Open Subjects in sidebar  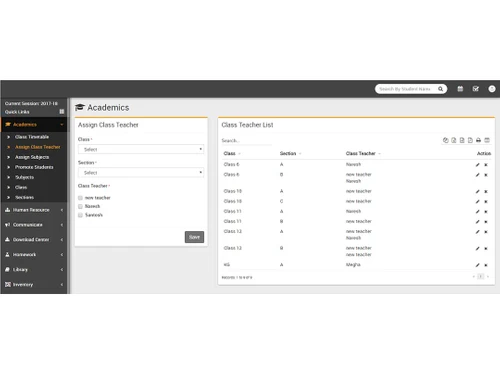click(24, 177)
